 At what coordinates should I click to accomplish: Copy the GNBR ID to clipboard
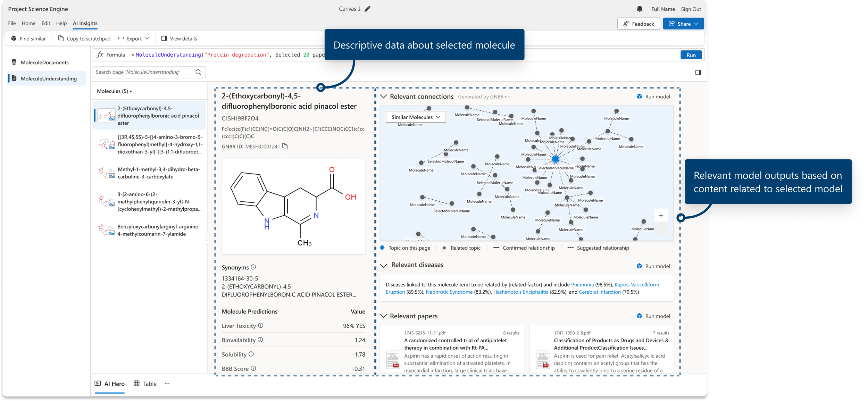pos(285,147)
